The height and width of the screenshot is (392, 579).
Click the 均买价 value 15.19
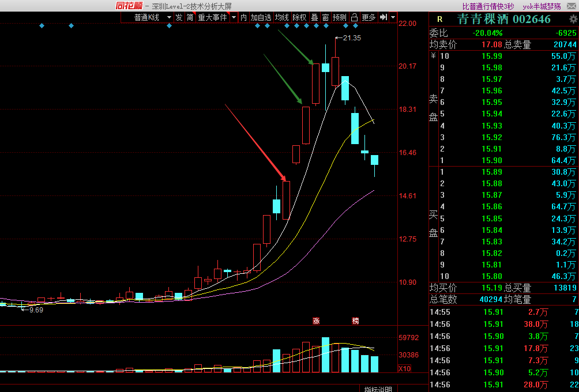point(491,288)
